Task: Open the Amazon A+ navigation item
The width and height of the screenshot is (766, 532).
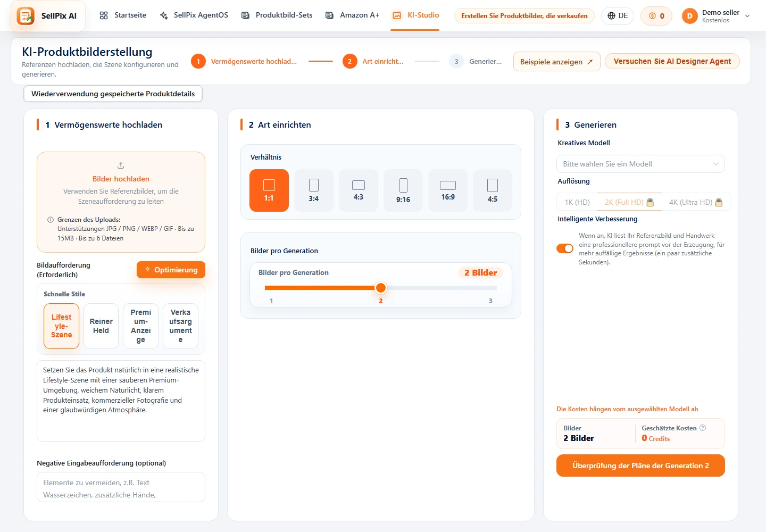Action: (353, 15)
